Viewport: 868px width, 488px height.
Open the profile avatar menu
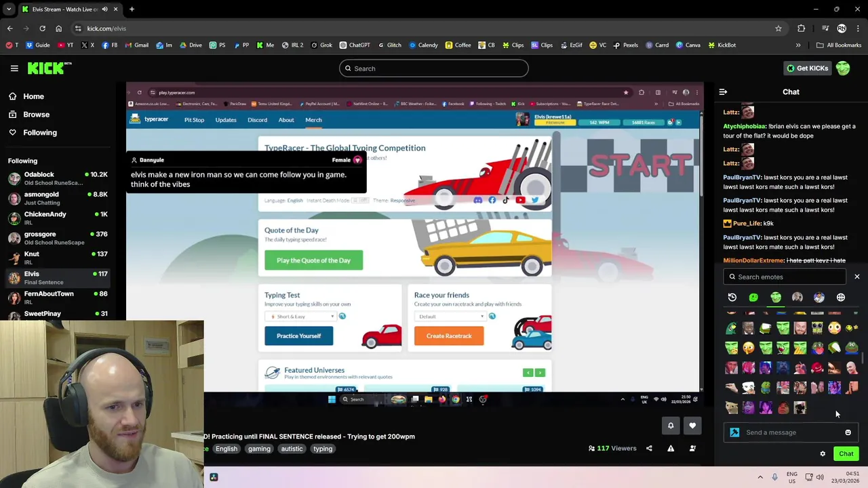coord(843,68)
